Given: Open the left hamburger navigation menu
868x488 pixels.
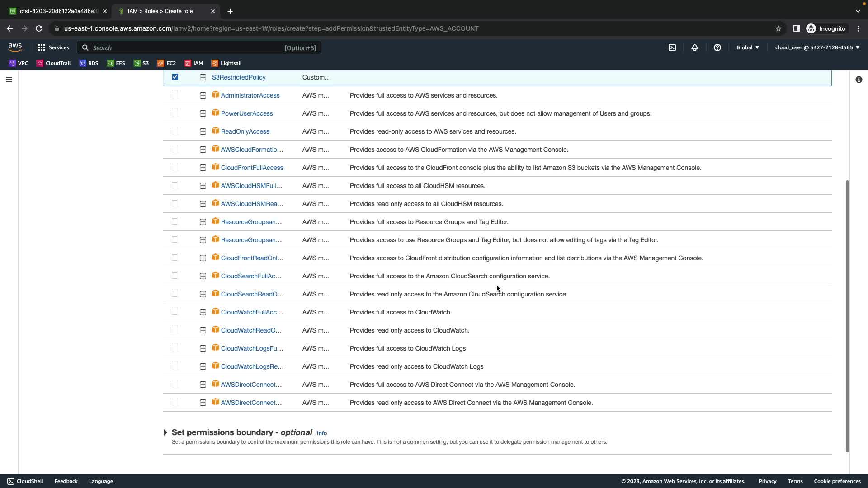Looking at the screenshot, I should coord(9,80).
